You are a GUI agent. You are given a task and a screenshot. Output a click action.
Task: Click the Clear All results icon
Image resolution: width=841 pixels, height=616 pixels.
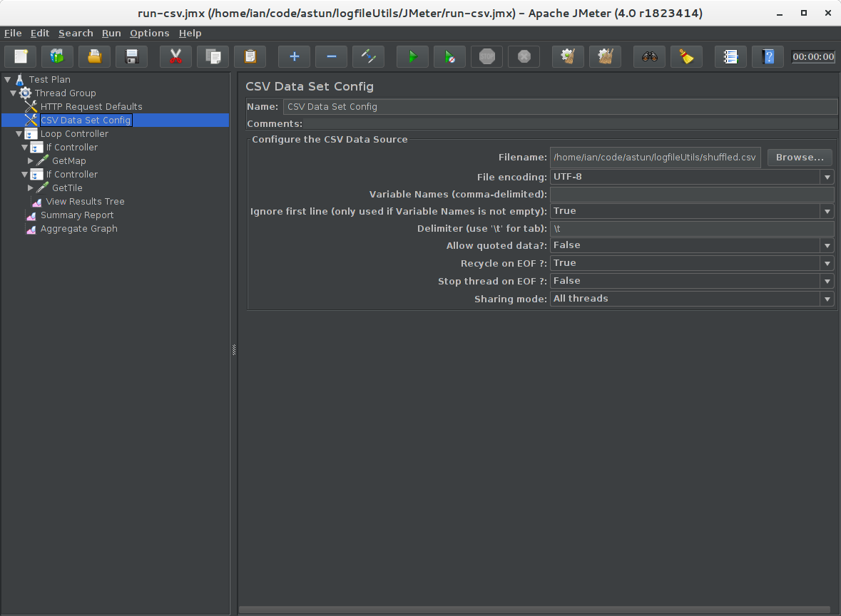(x=606, y=56)
